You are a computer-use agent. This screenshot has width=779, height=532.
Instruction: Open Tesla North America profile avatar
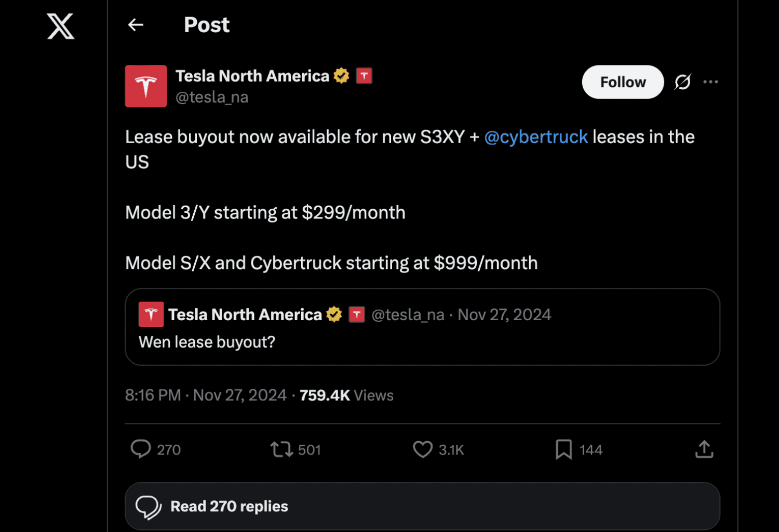pos(146,86)
